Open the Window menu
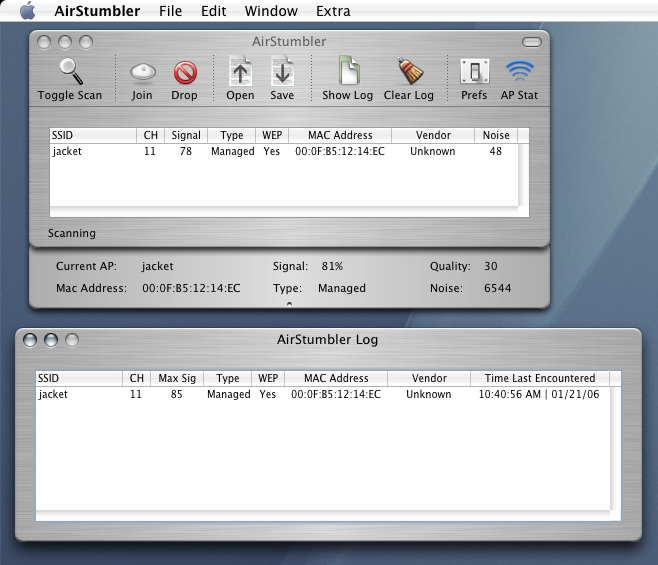658x565 pixels. [x=272, y=11]
